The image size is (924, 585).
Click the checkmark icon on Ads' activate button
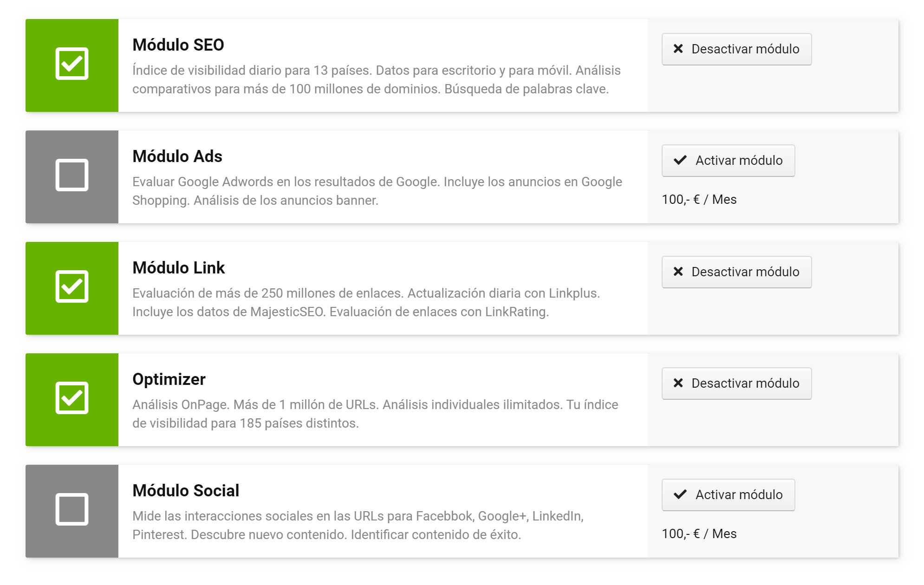click(x=680, y=160)
